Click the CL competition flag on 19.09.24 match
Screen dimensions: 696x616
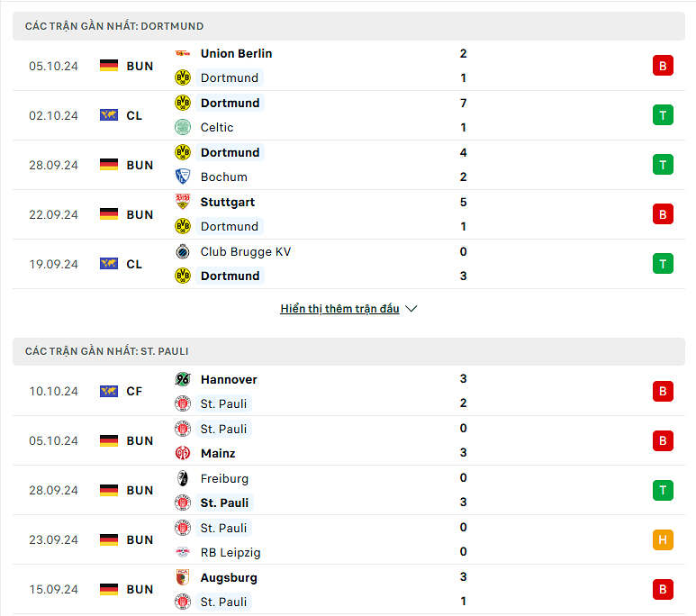(x=109, y=264)
